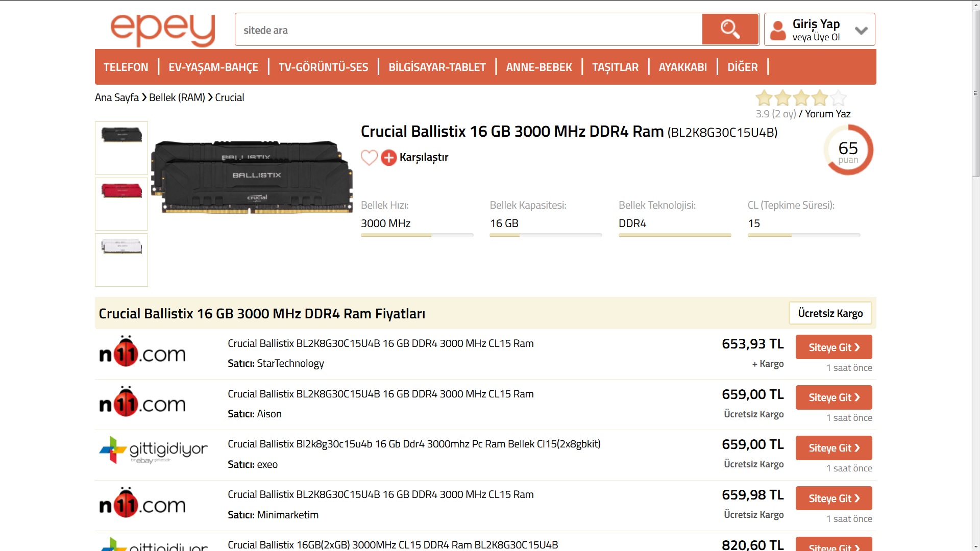Click the 653,93 TL price

point(753,344)
